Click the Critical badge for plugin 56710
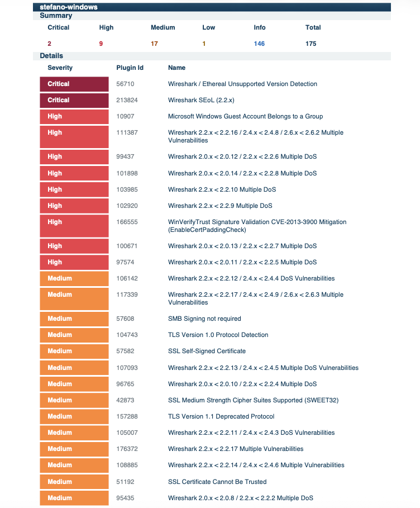 coord(74,84)
